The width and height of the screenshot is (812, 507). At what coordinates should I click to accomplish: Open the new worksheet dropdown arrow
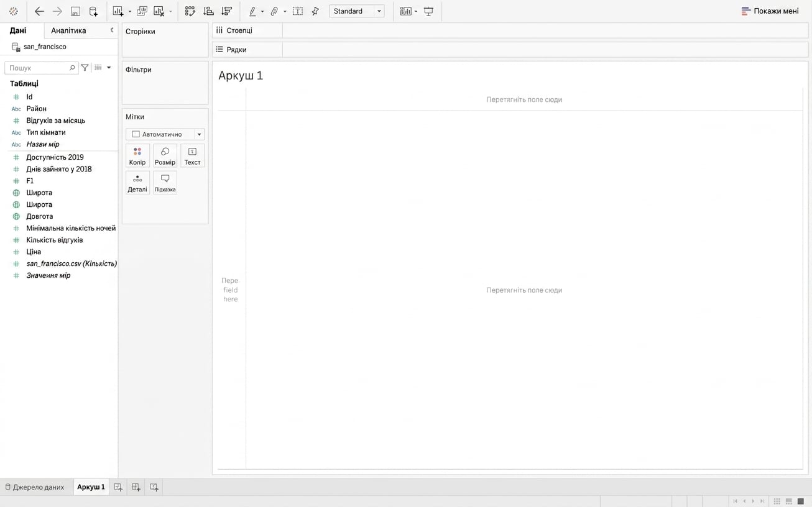(x=129, y=12)
